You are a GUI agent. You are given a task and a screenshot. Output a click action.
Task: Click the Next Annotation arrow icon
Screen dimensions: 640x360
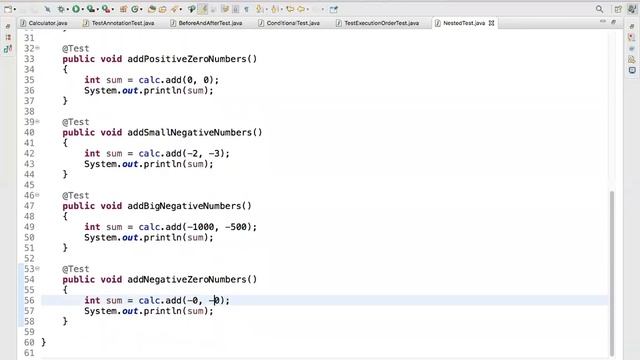(x=259, y=9)
